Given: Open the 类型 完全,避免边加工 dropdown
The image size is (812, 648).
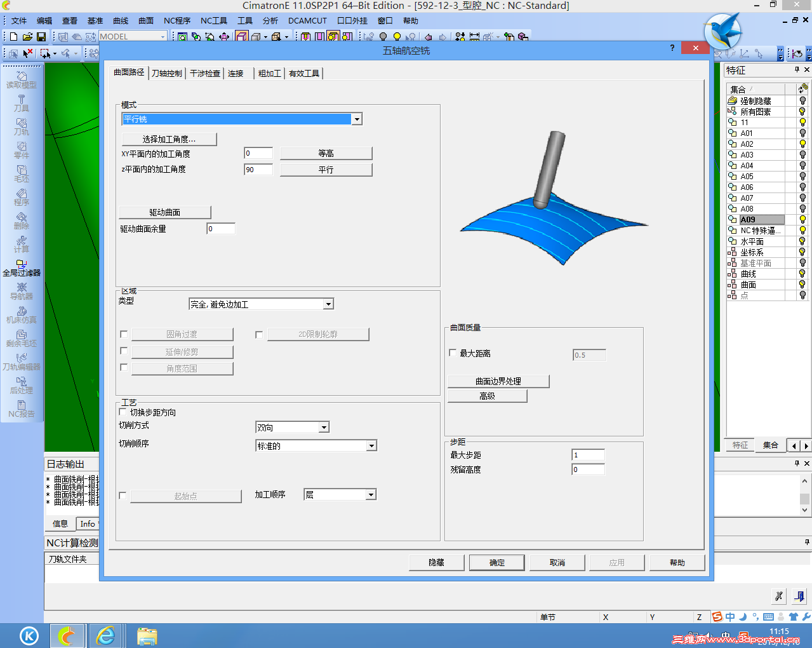Looking at the screenshot, I should (x=261, y=304).
